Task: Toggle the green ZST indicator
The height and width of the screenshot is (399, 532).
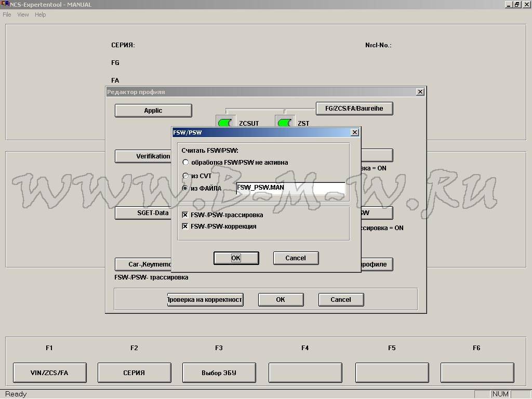Action: point(284,123)
